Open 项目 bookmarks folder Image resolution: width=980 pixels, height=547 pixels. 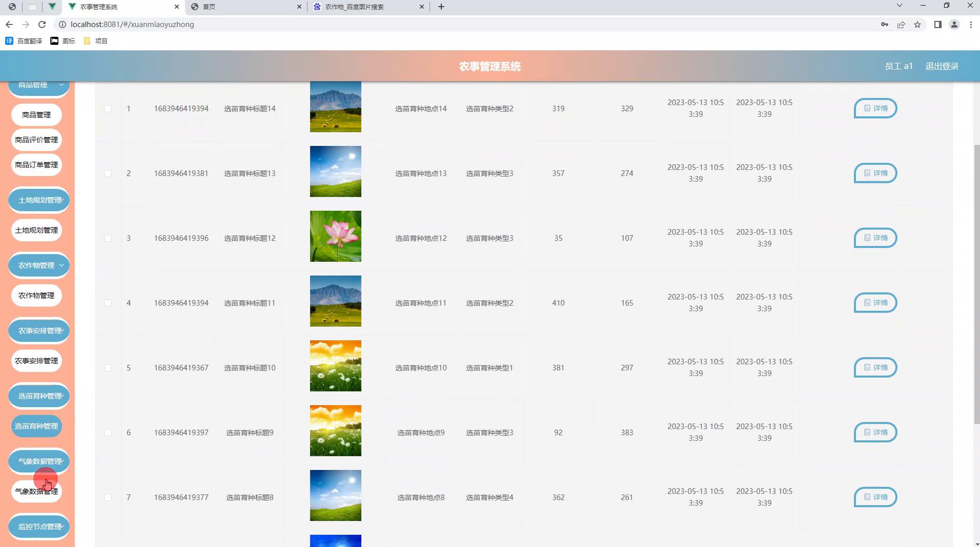(x=95, y=41)
